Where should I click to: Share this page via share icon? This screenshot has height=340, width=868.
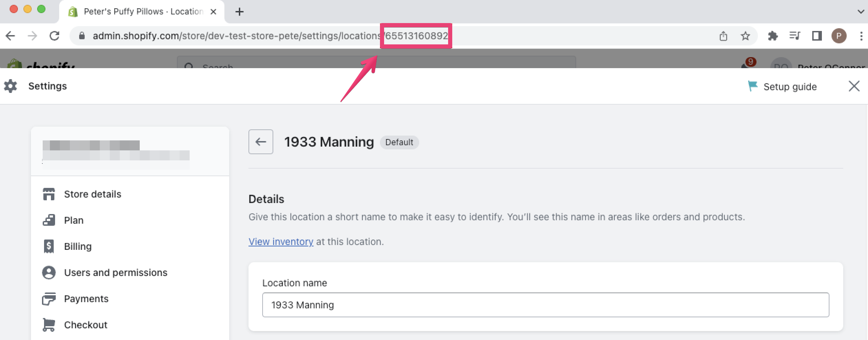point(723,36)
